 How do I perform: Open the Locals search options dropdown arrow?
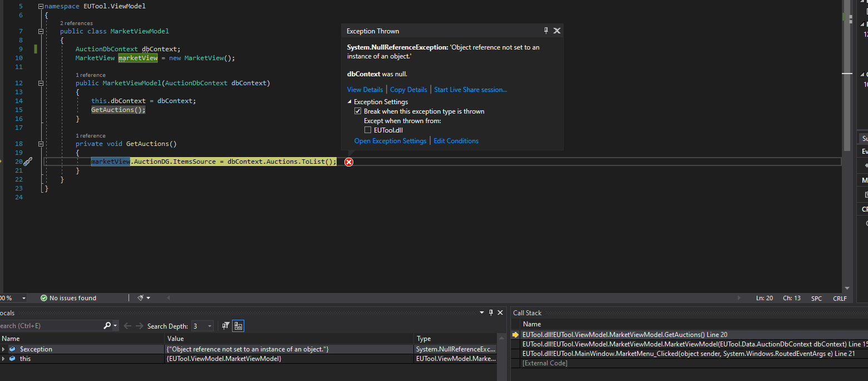(115, 326)
